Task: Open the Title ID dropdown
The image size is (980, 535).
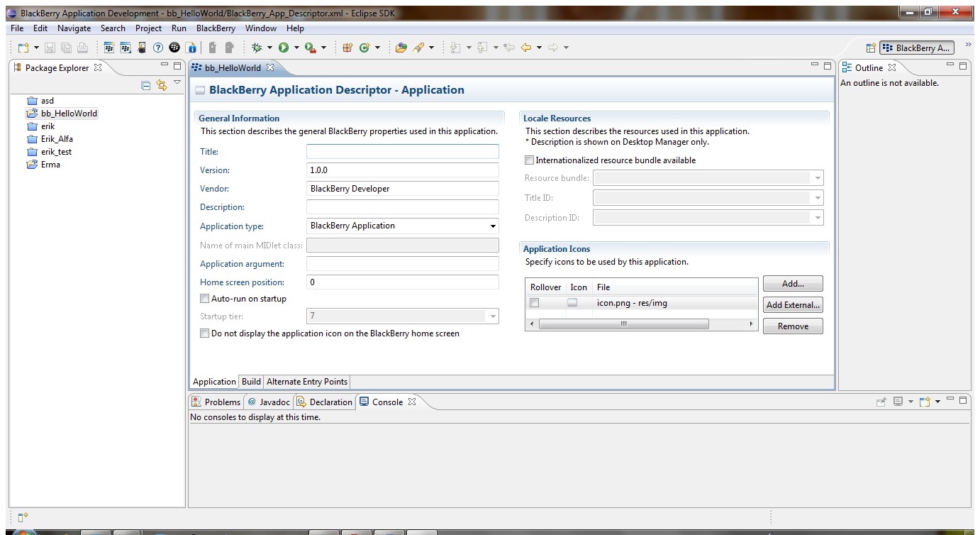Action: click(x=818, y=198)
